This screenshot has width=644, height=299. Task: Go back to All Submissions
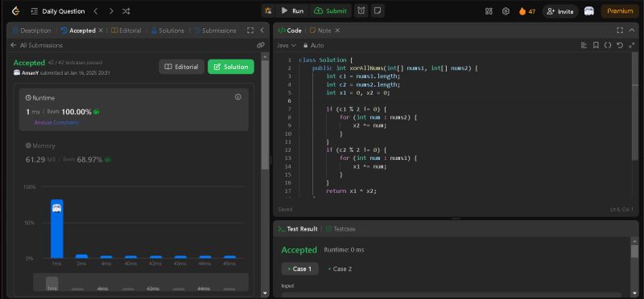click(36, 45)
